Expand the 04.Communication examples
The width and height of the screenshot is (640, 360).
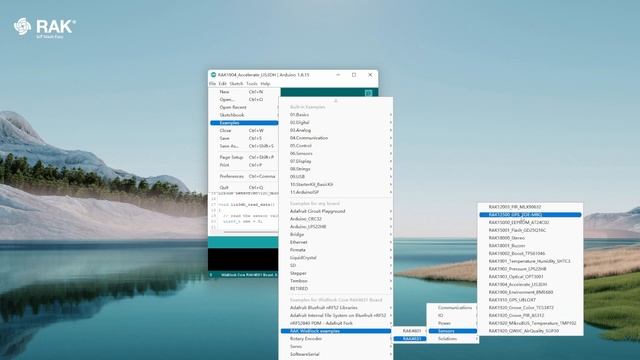[336, 138]
